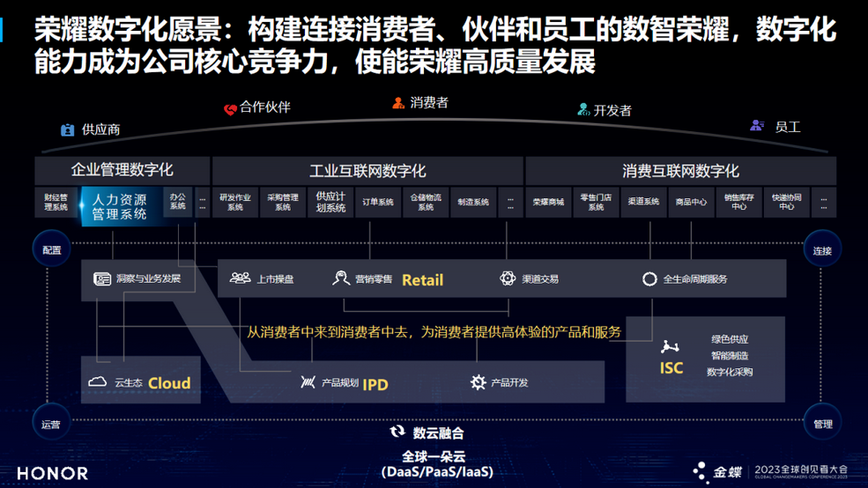Click the 洞察与业务发展 card icon
The height and width of the screenshot is (488, 868).
102,279
